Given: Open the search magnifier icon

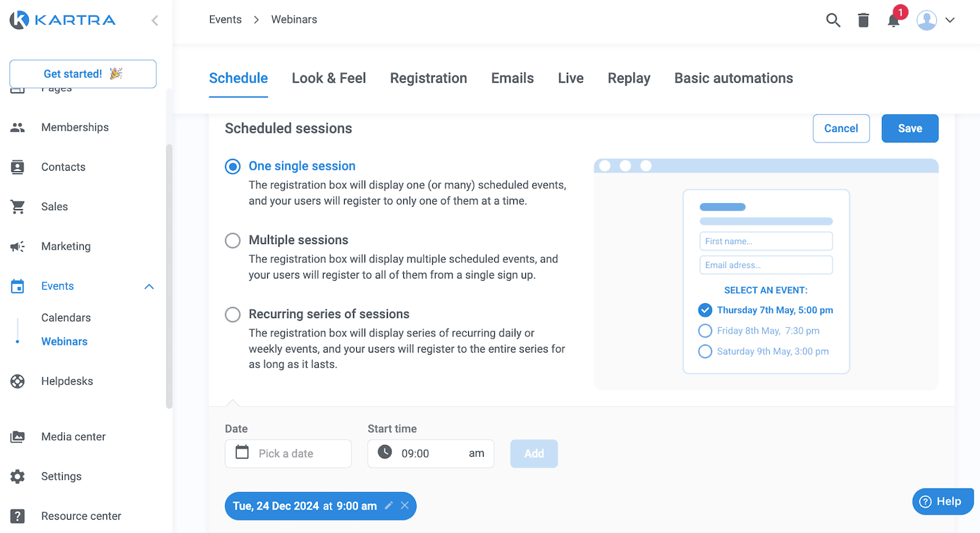Looking at the screenshot, I should click(833, 20).
